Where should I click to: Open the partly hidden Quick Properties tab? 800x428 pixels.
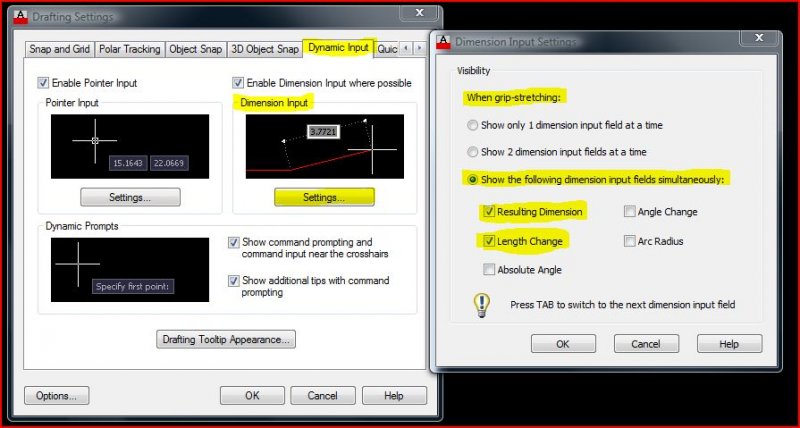387,49
